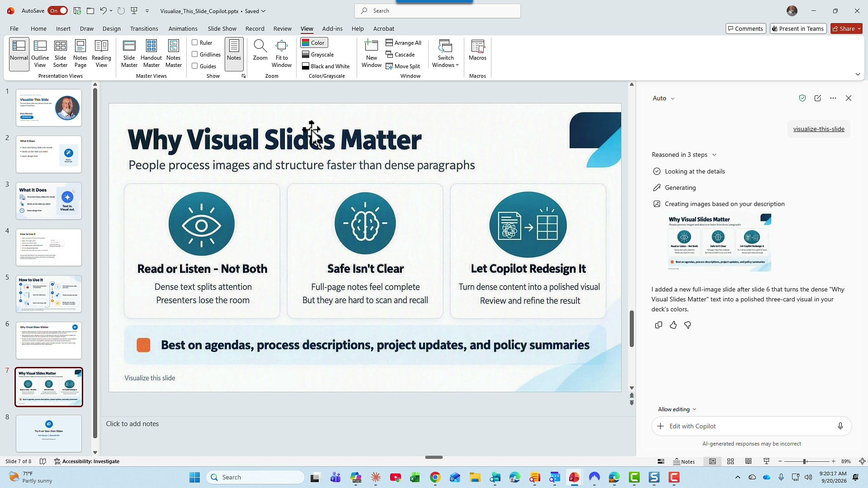Image resolution: width=868 pixels, height=488 pixels.
Task: Click Edit with Copilot input field
Action: coord(750,426)
